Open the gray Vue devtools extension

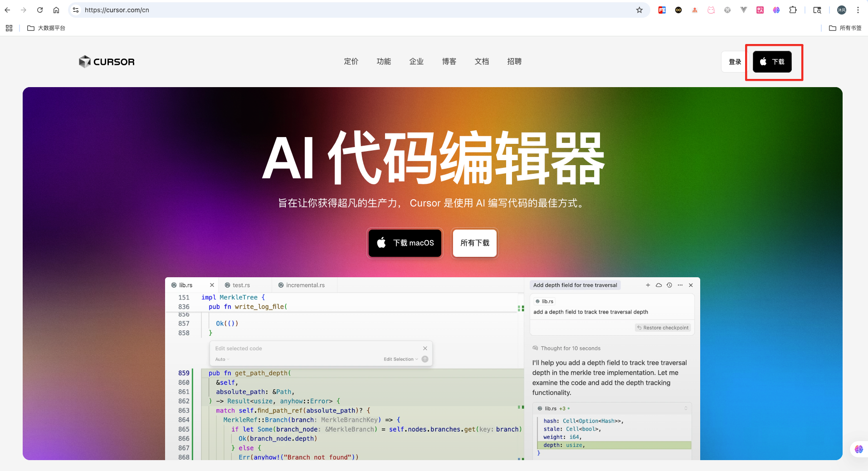[x=744, y=10]
